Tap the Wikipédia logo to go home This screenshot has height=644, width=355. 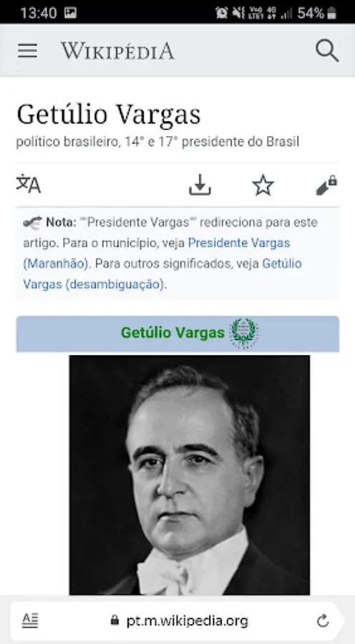(117, 51)
